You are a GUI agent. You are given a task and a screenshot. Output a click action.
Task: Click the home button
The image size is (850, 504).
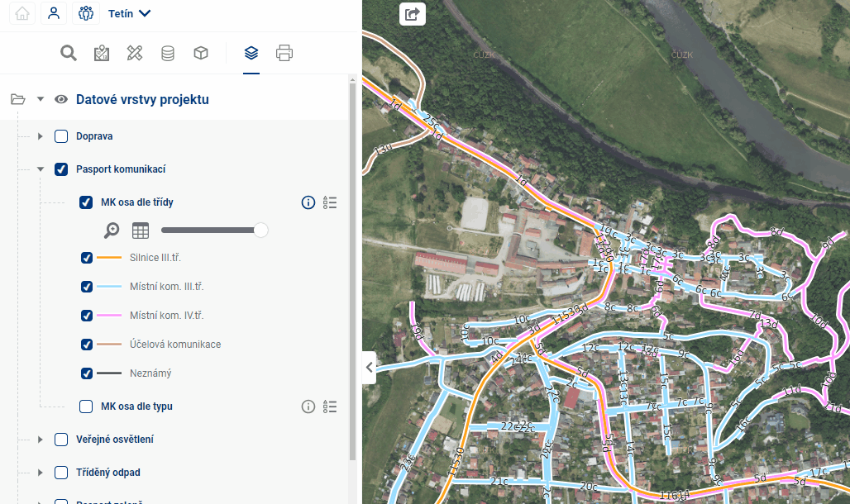(x=22, y=13)
